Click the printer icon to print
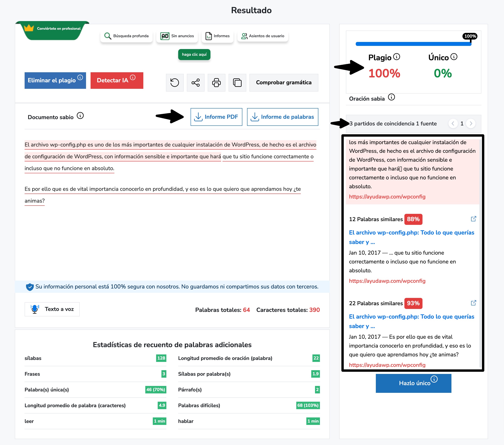 tap(216, 82)
